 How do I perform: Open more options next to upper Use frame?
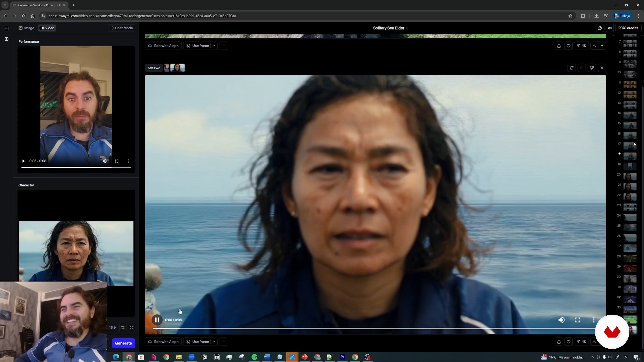[223, 46]
